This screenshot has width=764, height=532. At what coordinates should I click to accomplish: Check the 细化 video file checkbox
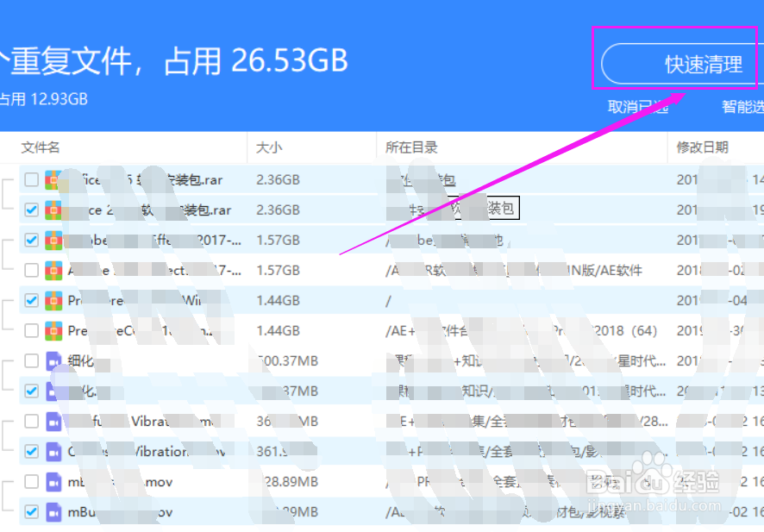click(x=30, y=360)
